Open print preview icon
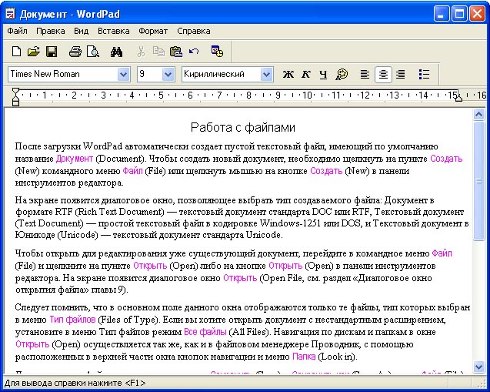This screenshot has width=490, height=392. [93, 51]
